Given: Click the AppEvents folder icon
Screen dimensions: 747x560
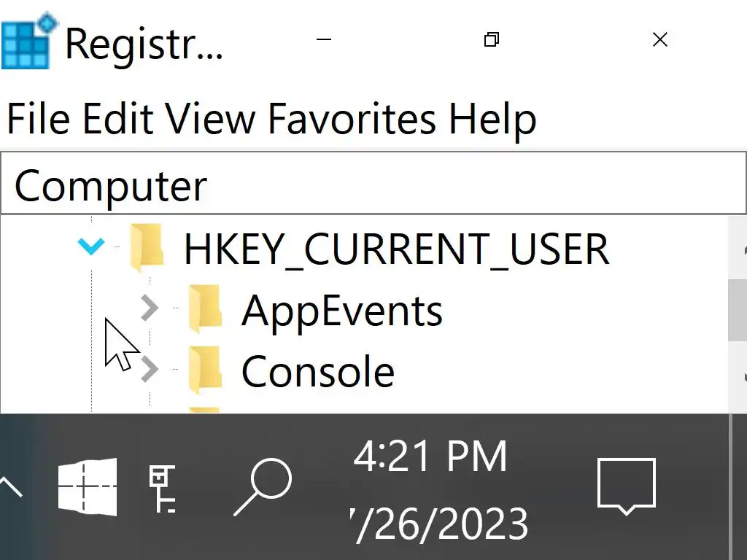Looking at the screenshot, I should click(205, 310).
